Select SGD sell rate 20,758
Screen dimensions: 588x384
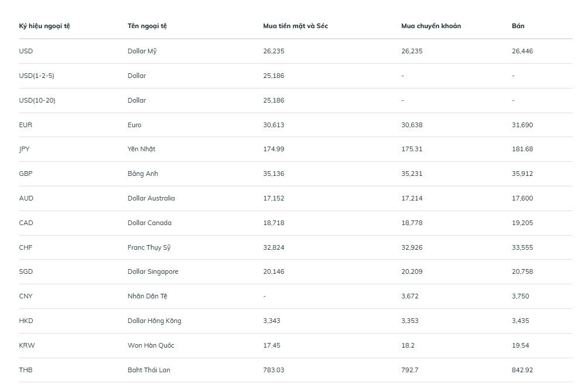522,272
